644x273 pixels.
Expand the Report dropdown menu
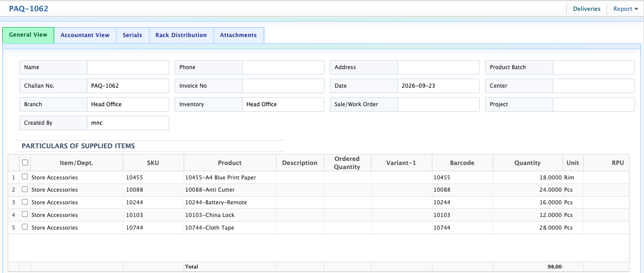[x=625, y=9]
